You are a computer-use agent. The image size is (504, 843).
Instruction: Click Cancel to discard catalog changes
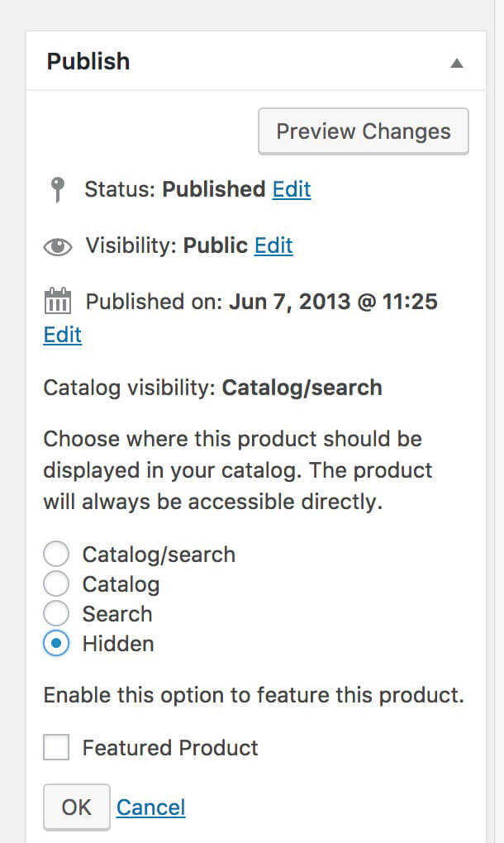click(150, 807)
